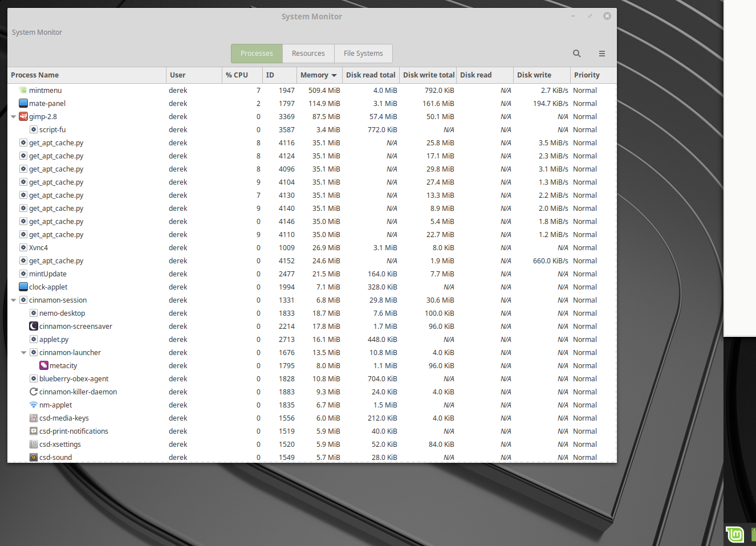Click the csd-media-keys process icon
This screenshot has width=756, height=546.
[x=34, y=418]
